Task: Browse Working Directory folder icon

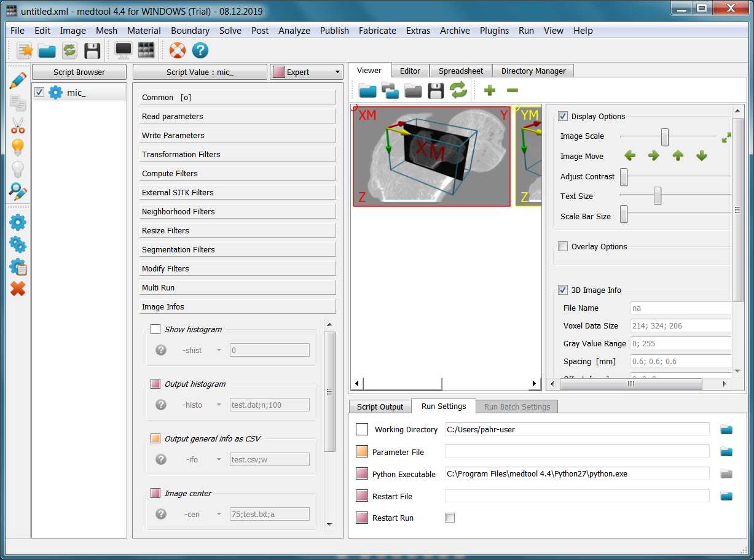Action: click(x=726, y=430)
